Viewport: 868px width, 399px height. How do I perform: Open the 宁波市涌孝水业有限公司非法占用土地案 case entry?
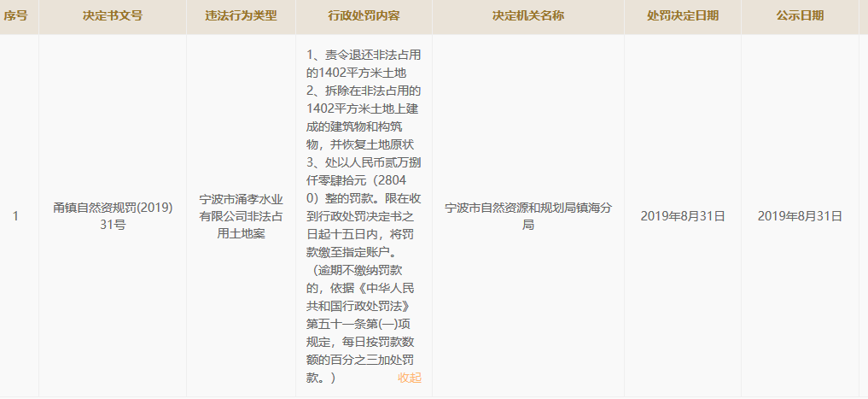pyautogui.click(x=241, y=216)
